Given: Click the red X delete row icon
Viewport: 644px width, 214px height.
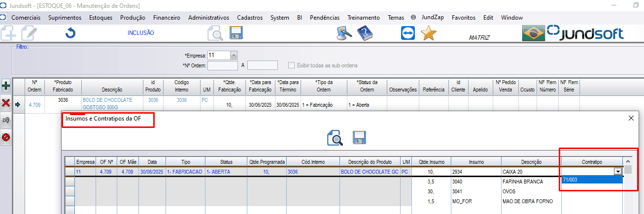Looking at the screenshot, I should click(6, 103).
